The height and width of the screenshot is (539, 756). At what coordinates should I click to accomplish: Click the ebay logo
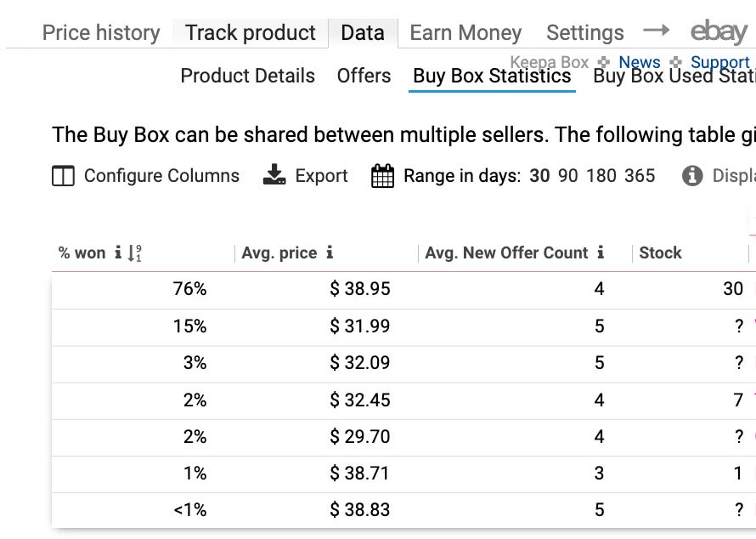coord(718,32)
